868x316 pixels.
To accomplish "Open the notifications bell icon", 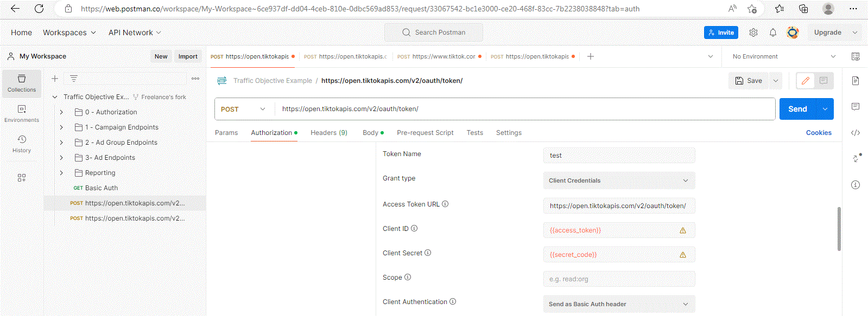I will (773, 33).
